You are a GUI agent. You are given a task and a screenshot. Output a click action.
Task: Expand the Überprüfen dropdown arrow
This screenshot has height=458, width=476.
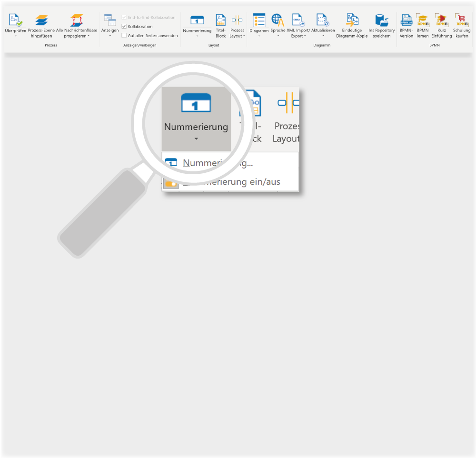[16, 36]
